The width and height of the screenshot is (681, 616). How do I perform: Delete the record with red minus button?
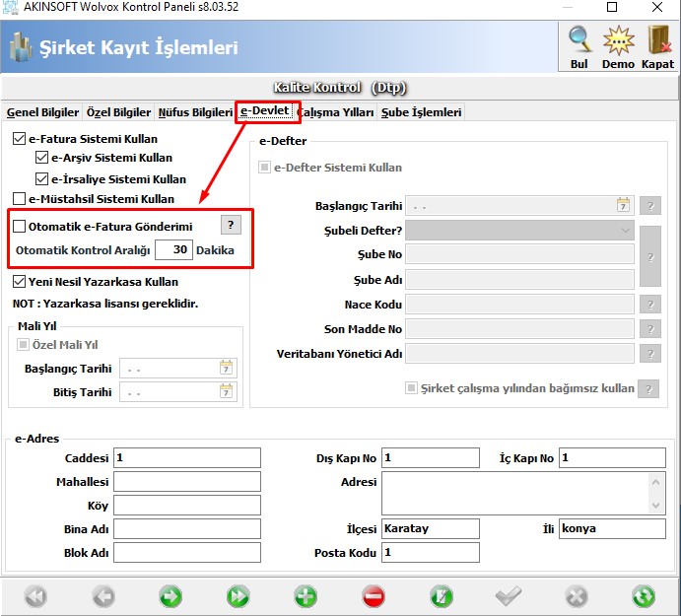374,596
